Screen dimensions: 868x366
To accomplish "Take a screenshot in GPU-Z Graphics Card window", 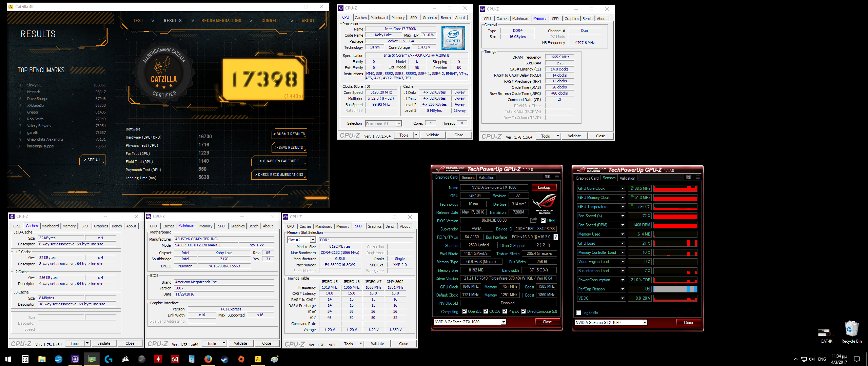I will [547, 177].
